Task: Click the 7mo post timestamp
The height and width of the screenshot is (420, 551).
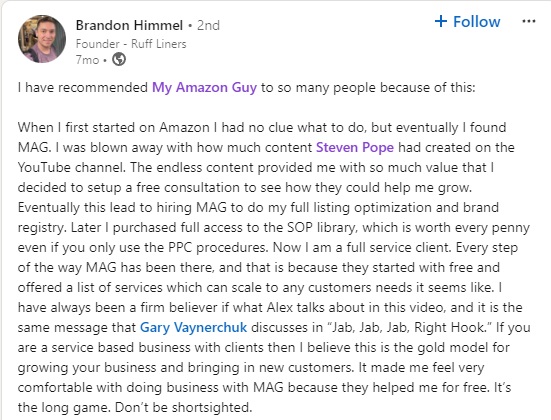Action: tap(87, 60)
